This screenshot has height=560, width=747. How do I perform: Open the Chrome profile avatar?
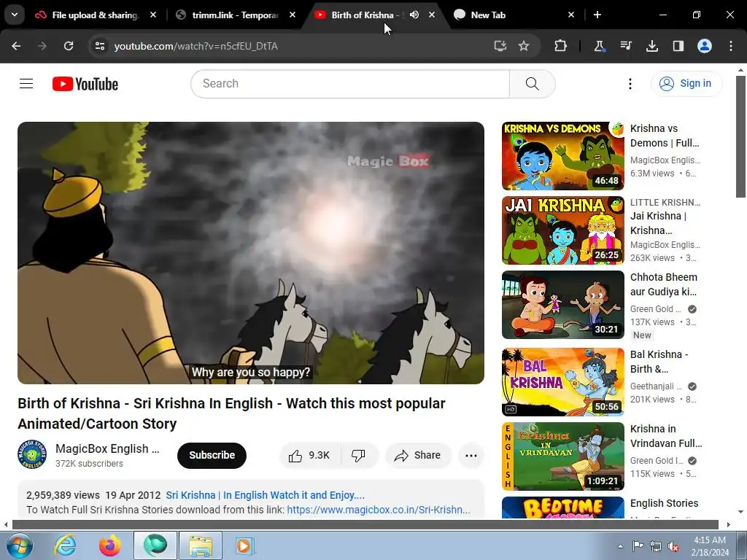(705, 46)
